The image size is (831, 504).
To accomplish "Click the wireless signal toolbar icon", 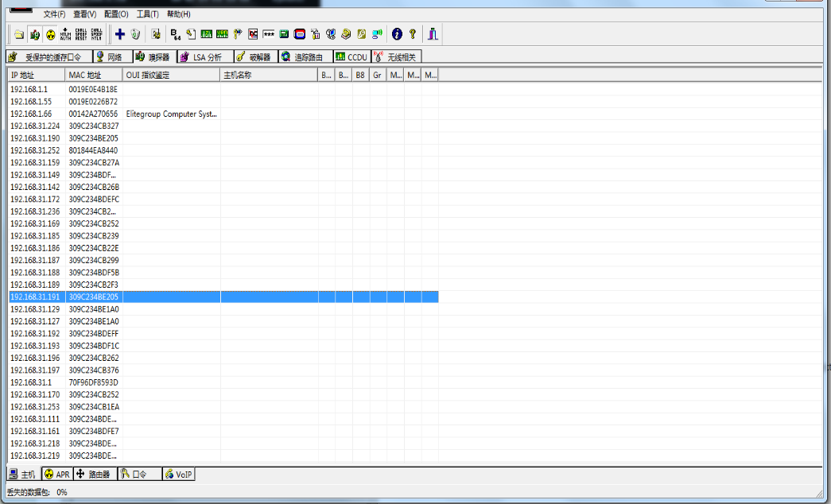I will tap(377, 34).
